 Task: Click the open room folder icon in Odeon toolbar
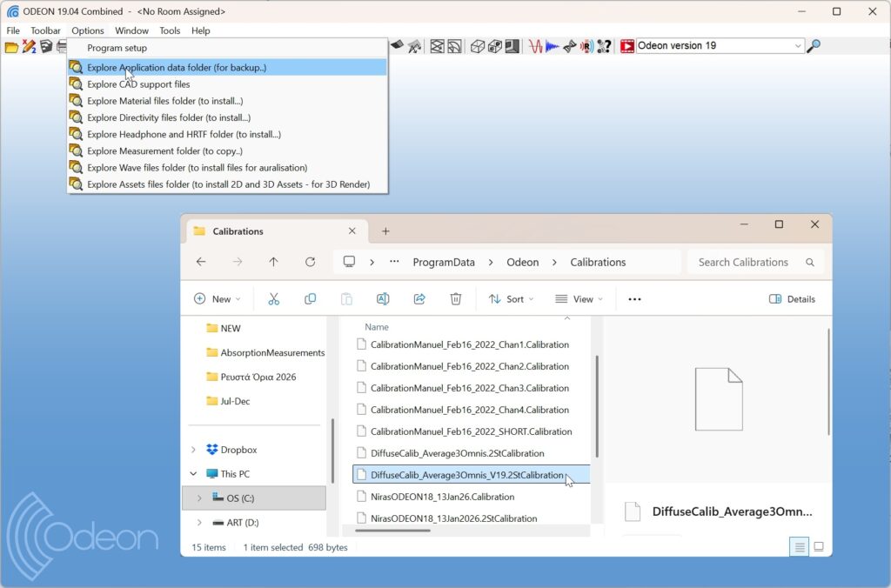11,47
